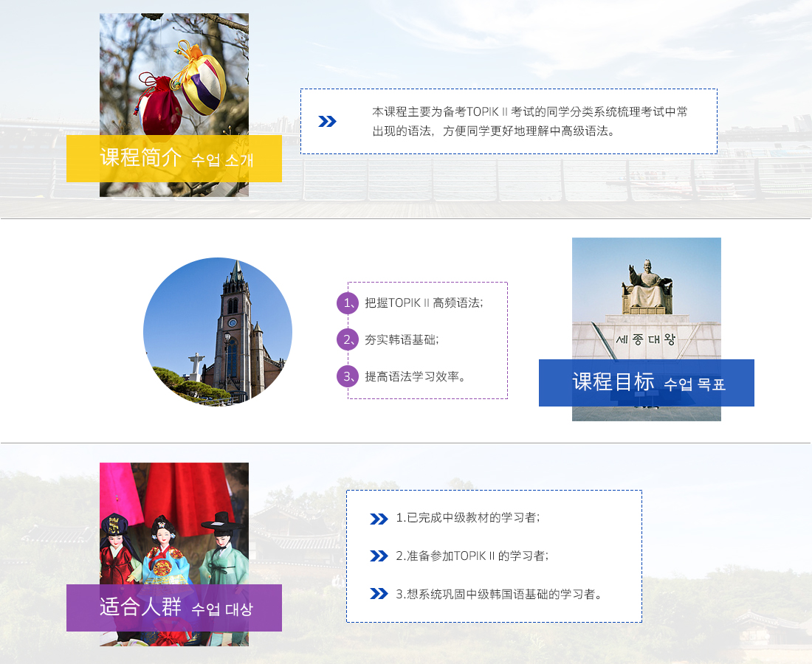Open the lucky pouch ornament photo
Viewport: 812px width, 664px height.
click(x=174, y=74)
